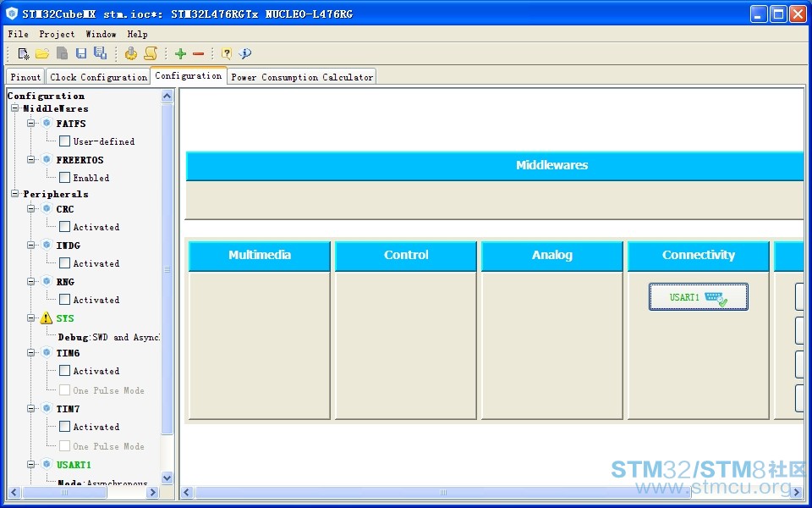The width and height of the screenshot is (812, 508).
Task: Collapse the MiddleWares tree node
Action: click(15, 108)
